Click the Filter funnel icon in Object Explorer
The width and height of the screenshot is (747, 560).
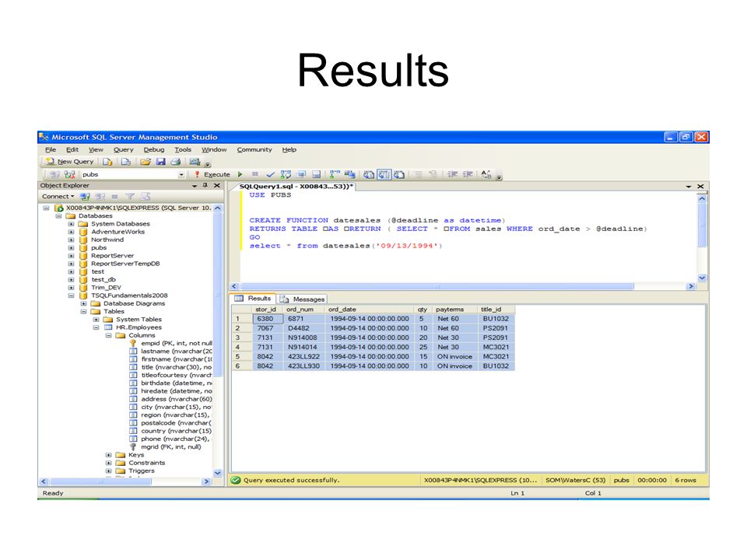[130, 196]
